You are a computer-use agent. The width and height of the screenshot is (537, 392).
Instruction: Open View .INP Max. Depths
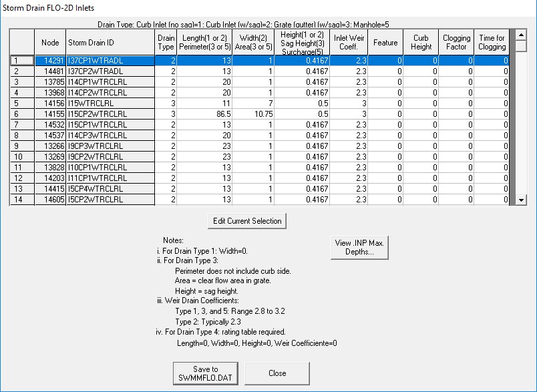pyautogui.click(x=359, y=247)
